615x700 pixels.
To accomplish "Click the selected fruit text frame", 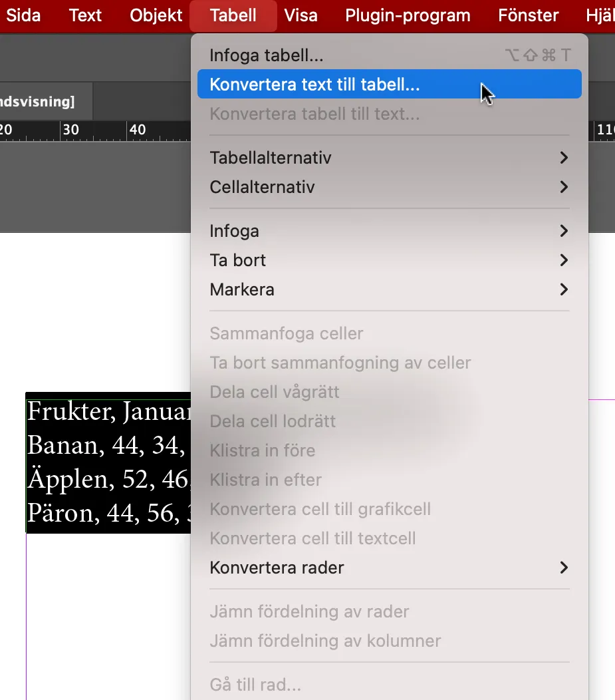I will point(106,462).
